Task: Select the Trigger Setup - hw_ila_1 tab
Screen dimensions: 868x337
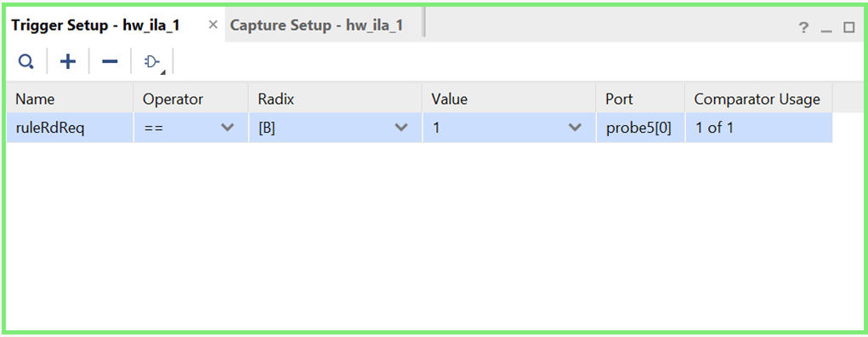Action: tap(95, 26)
